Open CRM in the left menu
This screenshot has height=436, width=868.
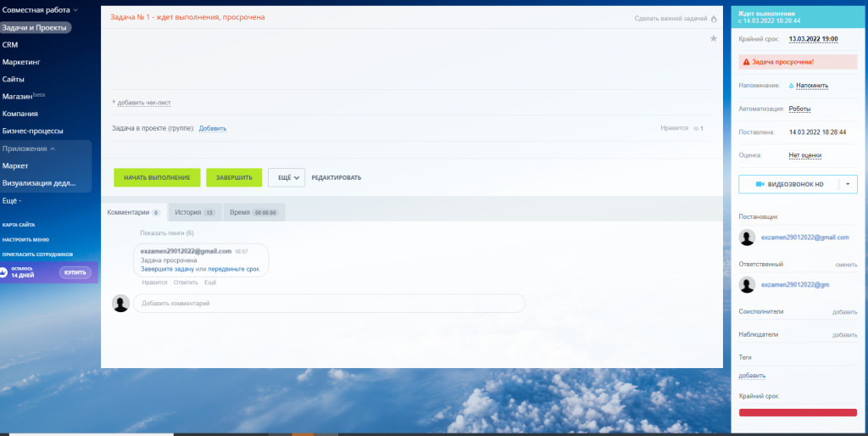coord(10,45)
